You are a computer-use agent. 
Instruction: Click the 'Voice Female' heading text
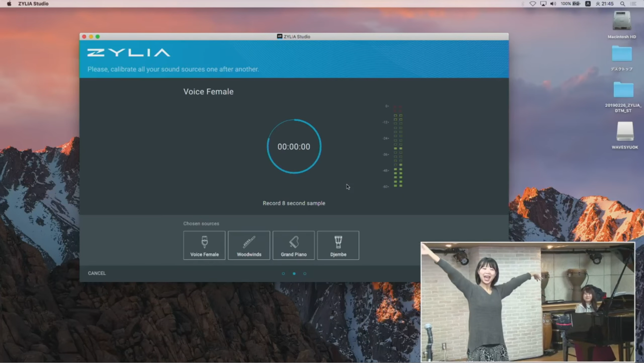pos(209,92)
